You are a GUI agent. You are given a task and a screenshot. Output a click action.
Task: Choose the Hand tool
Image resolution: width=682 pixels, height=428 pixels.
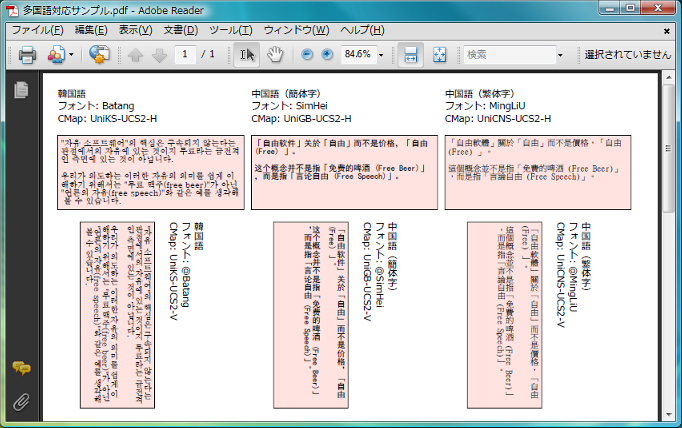pyautogui.click(x=275, y=55)
